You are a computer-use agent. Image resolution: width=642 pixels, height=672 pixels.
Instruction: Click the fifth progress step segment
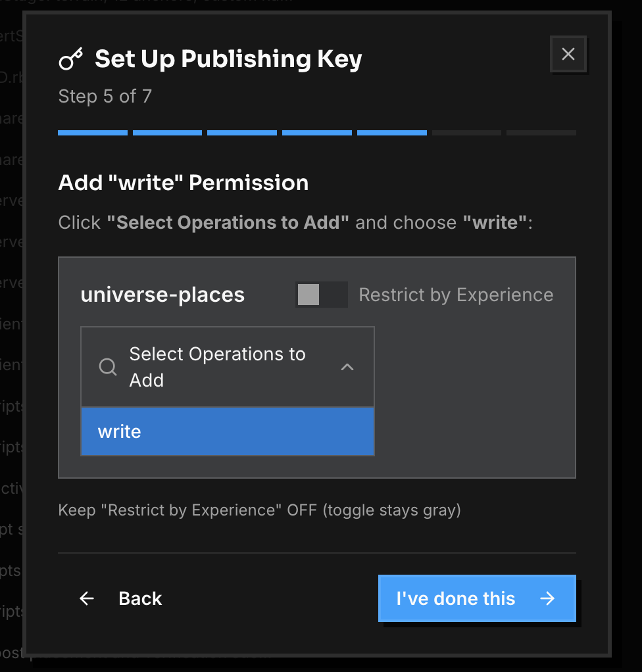(392, 133)
